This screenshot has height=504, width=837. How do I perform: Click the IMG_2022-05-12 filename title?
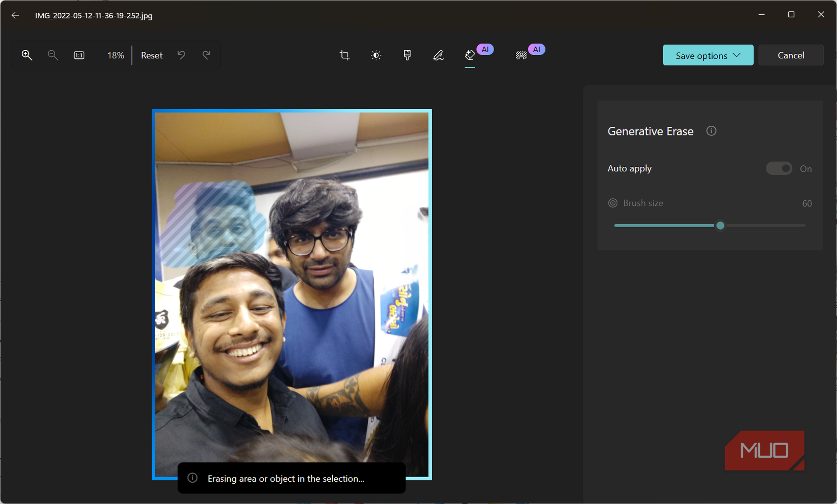(x=94, y=16)
